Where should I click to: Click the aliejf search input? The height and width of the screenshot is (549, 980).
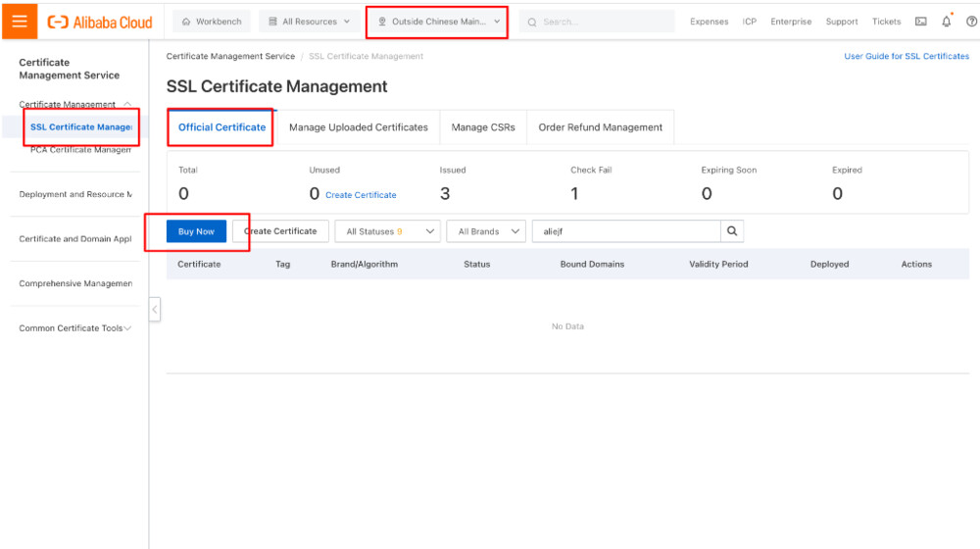click(626, 231)
